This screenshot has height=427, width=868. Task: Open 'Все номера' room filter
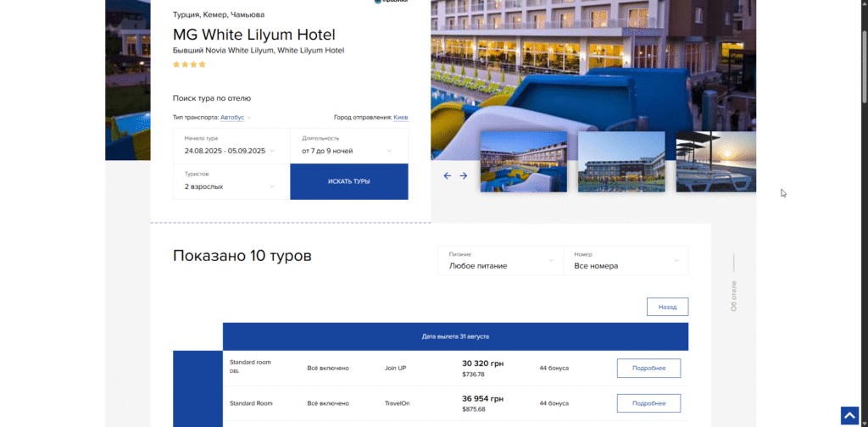(x=626, y=260)
